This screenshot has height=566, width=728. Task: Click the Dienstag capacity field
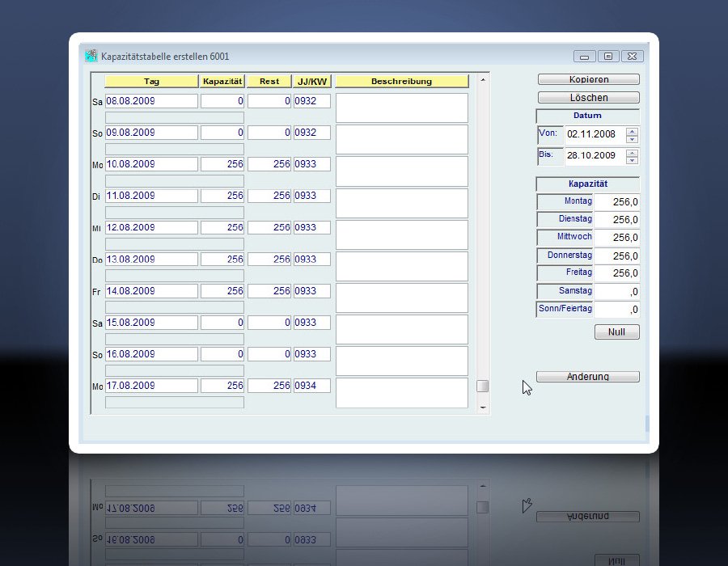(616, 219)
